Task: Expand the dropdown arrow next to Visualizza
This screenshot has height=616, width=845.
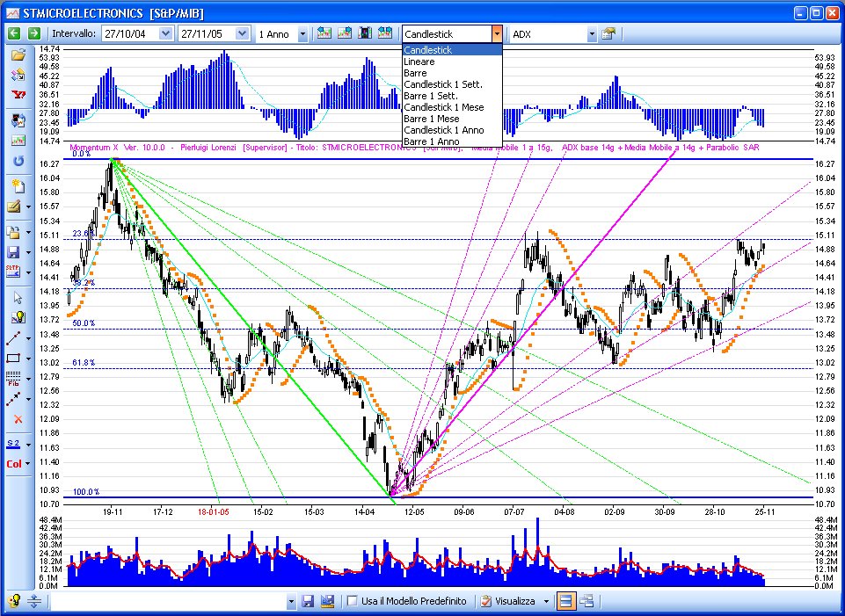Action: [546, 601]
